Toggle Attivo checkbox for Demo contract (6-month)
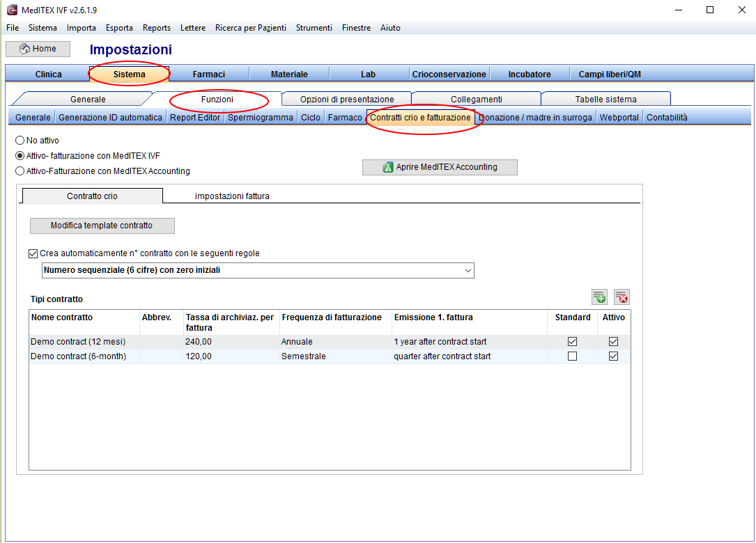This screenshot has height=543, width=756. tap(613, 356)
